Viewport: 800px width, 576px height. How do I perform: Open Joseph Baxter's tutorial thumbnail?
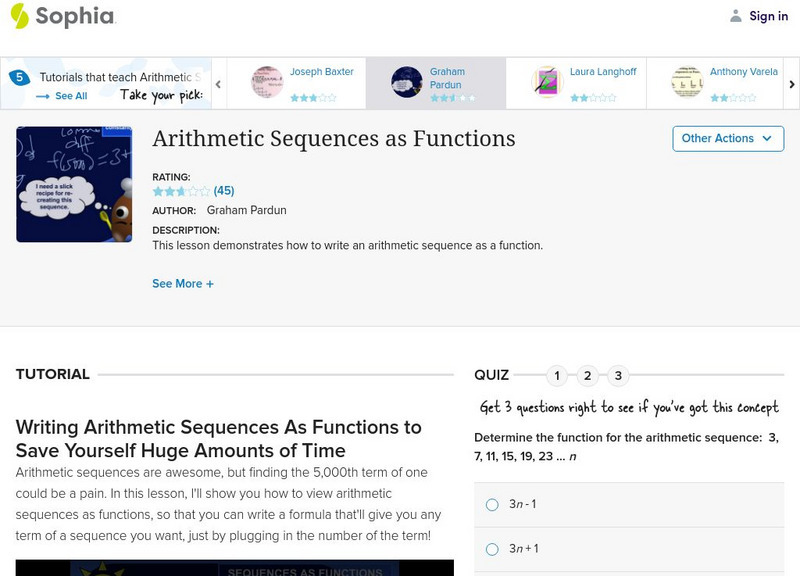(x=267, y=82)
